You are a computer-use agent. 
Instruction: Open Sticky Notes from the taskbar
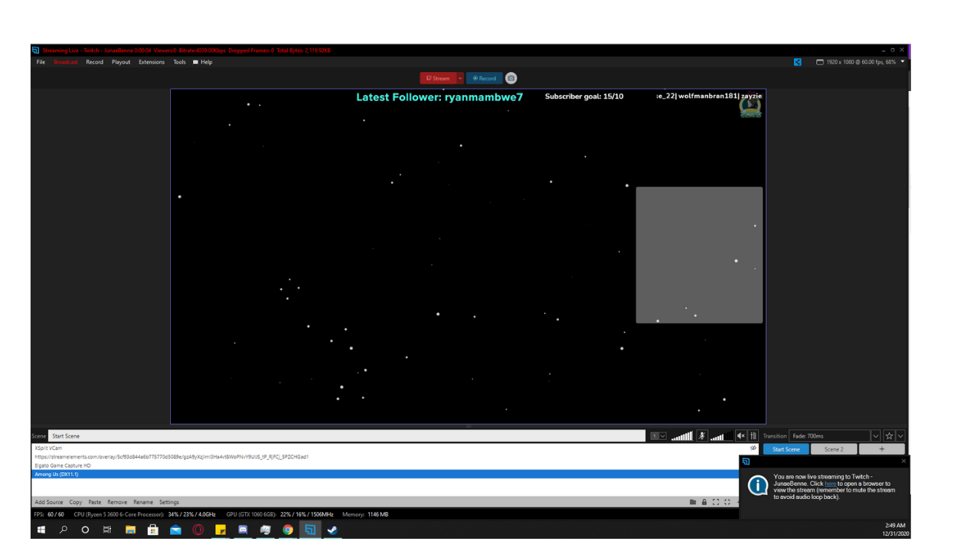pos(220,530)
